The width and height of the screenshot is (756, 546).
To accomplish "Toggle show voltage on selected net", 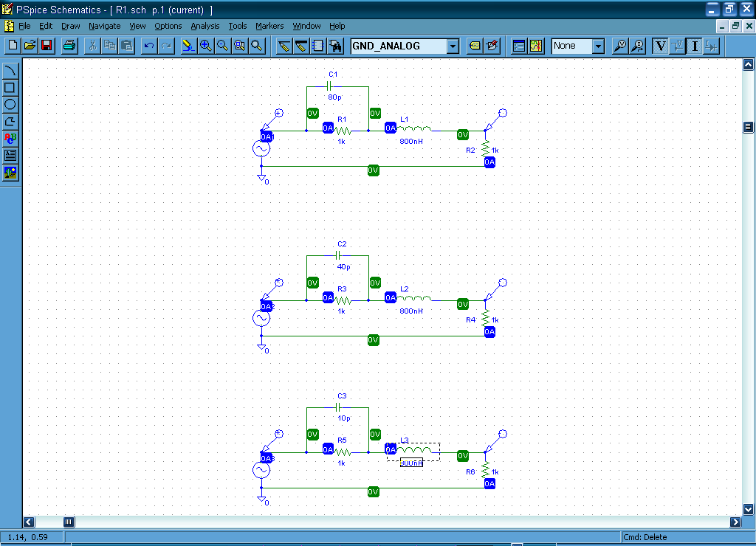I will (678, 46).
